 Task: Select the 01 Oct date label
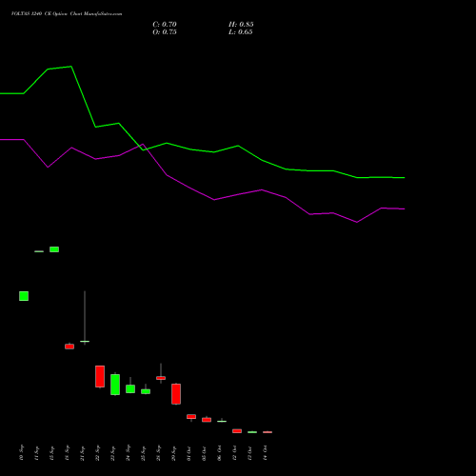tap(188, 453)
